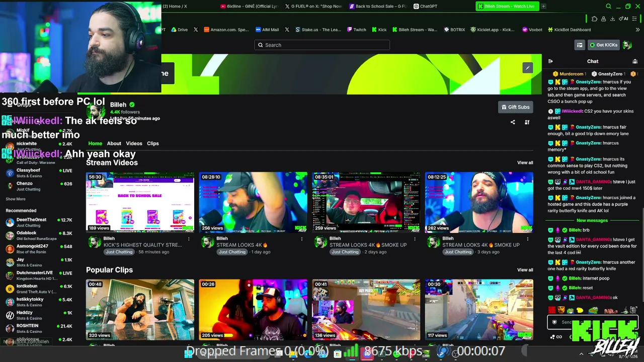This screenshot has width=644, height=362.
Task: Open the 56:30 Back to School stream video
Action: point(140,203)
